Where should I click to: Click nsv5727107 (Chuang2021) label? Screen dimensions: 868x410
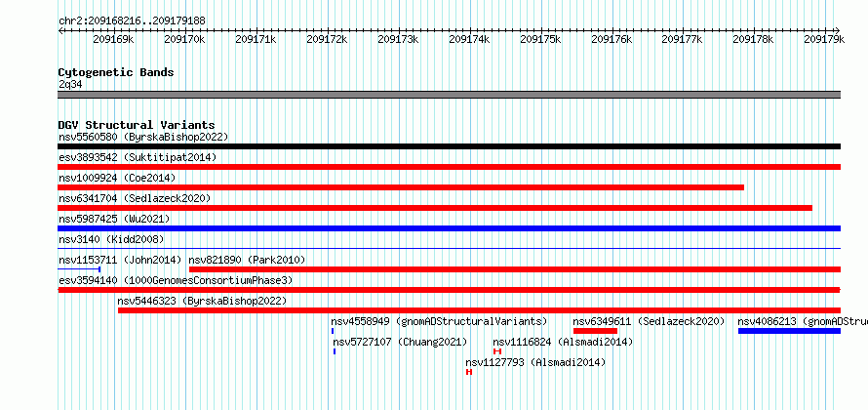point(400,342)
